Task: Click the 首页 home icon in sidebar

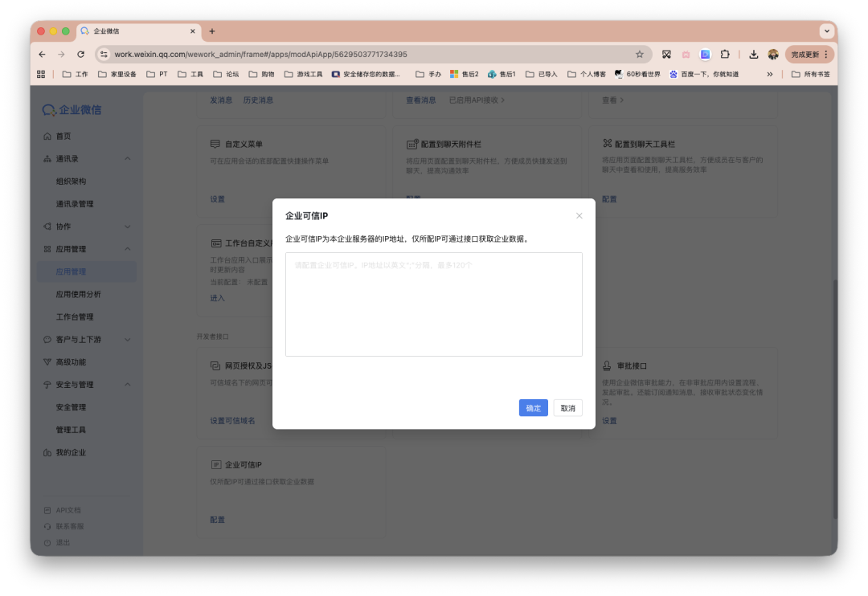Action: 47,136
